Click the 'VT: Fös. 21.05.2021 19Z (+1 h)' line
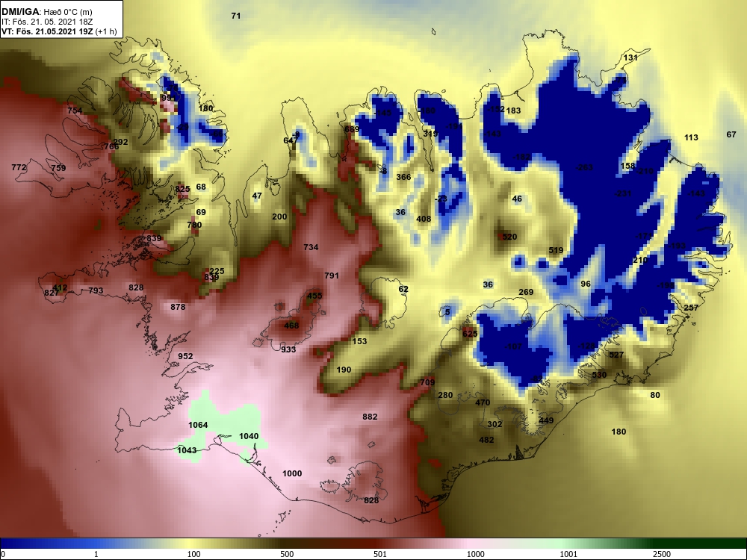 tap(58, 31)
